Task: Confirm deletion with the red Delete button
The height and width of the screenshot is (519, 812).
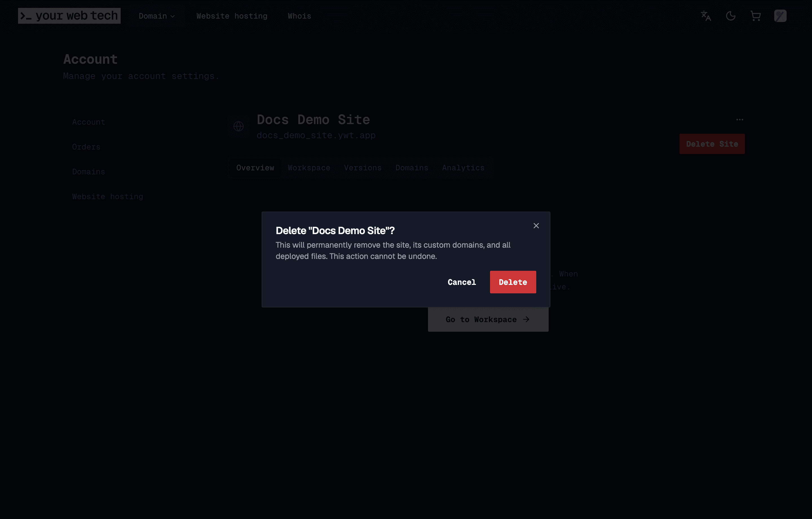Action: 513,282
